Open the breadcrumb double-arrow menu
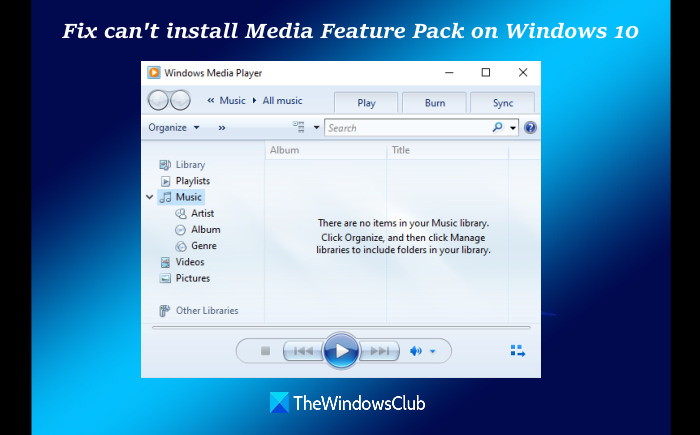This screenshot has height=435, width=700. (211, 100)
